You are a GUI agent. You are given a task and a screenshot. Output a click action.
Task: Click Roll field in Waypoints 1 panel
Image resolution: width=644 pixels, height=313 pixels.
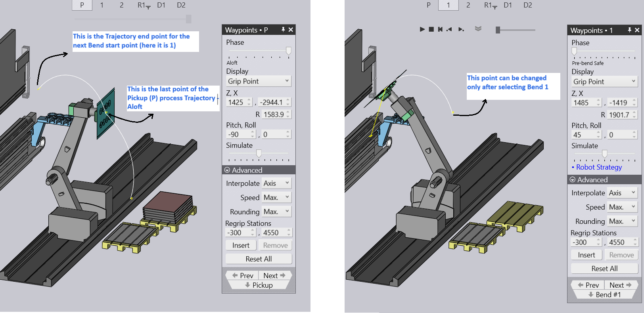pos(622,135)
